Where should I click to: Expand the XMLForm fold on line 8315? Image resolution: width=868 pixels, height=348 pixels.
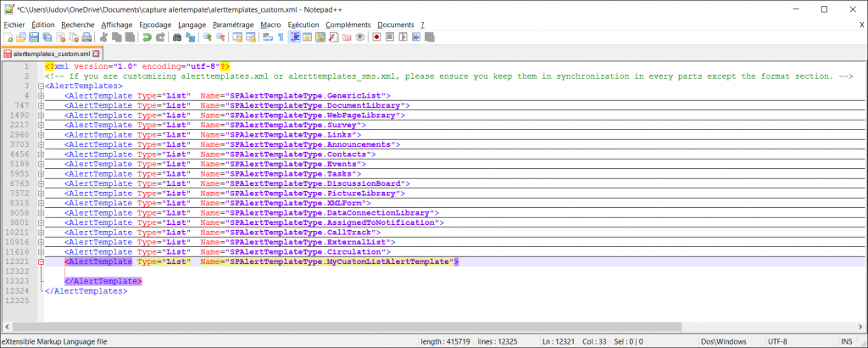(x=41, y=203)
